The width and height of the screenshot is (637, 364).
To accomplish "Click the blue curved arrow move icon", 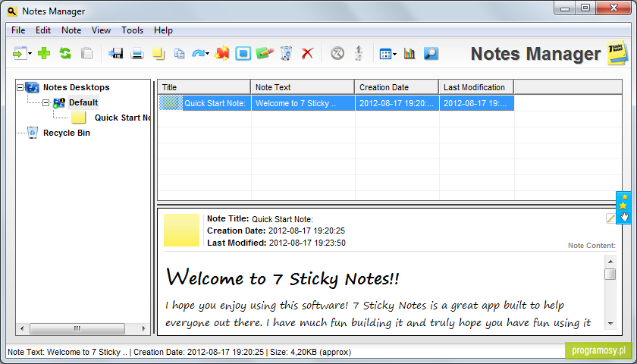I will tap(198, 53).
